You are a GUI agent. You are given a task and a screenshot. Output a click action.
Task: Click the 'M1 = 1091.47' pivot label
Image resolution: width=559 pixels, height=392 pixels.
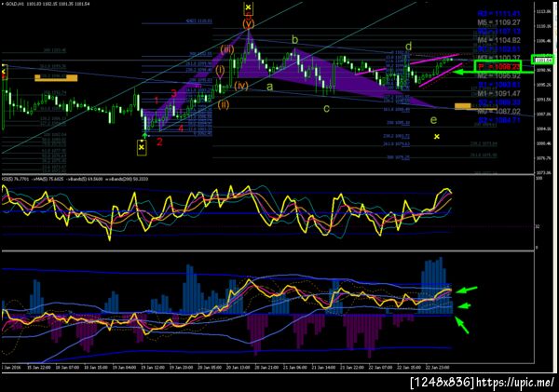click(x=498, y=93)
